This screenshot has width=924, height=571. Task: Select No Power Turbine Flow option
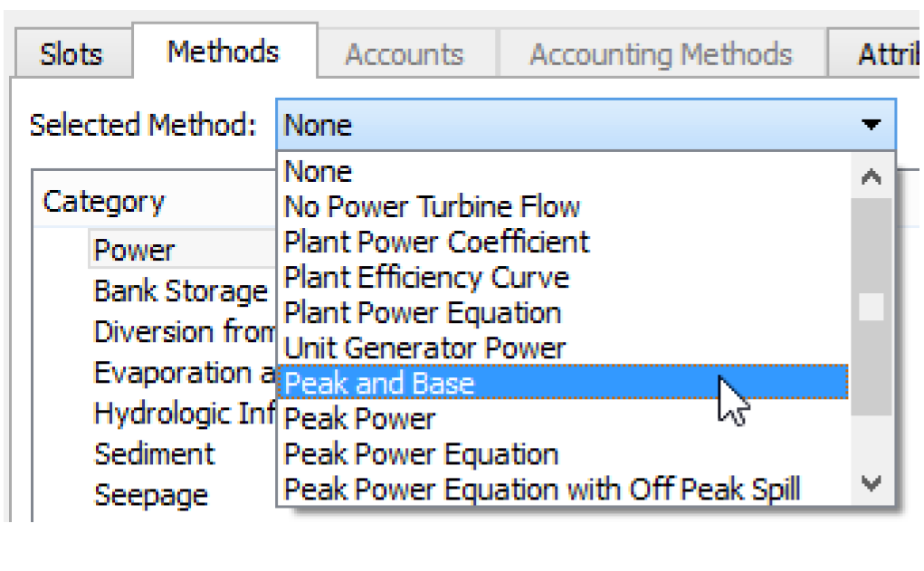pos(432,206)
